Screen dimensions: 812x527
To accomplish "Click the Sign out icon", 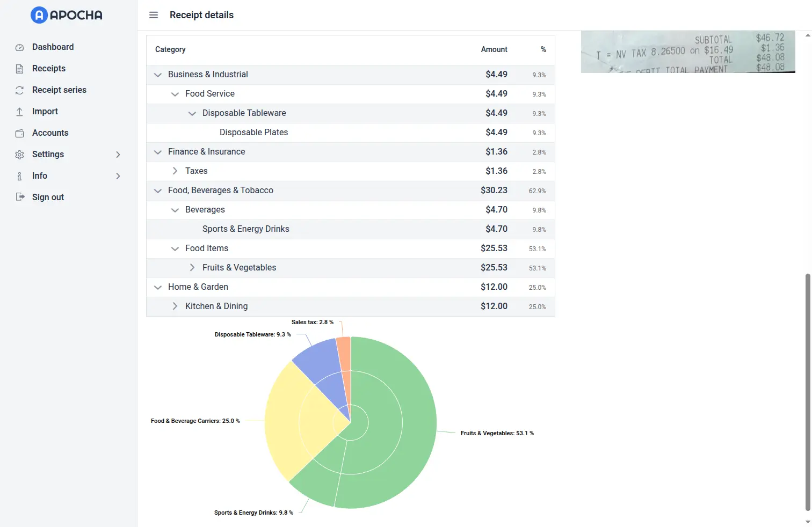I will 19,197.
